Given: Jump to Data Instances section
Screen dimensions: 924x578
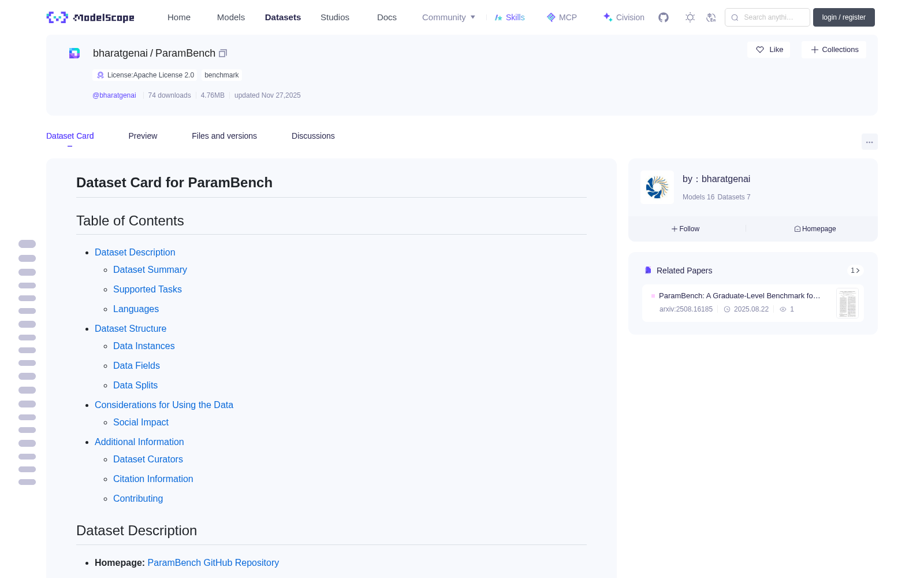Looking at the screenshot, I should click(144, 346).
